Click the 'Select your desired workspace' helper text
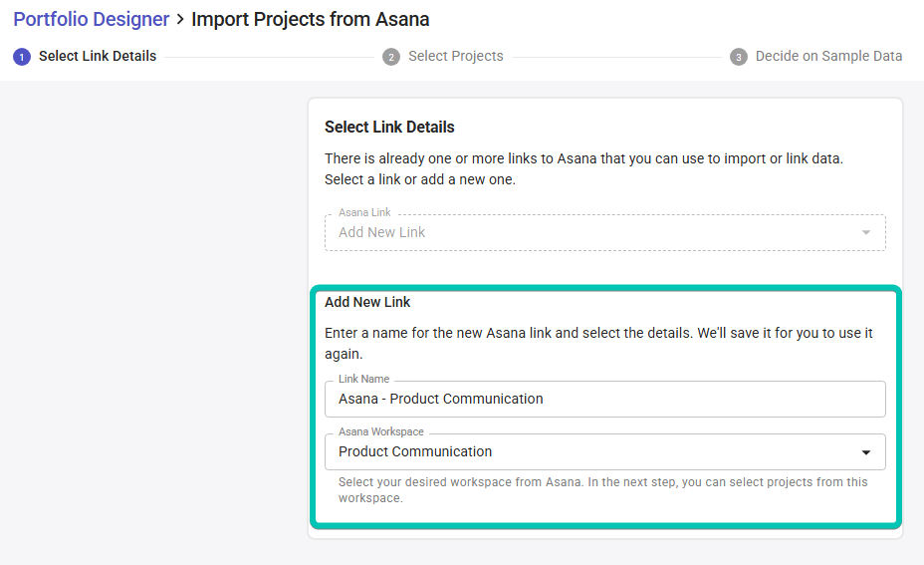 coord(602,490)
